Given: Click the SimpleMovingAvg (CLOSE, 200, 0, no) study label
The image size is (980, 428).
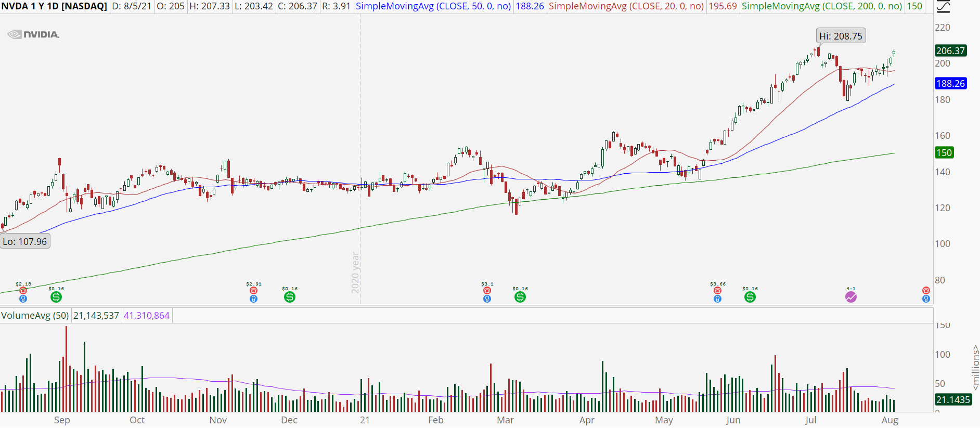Looking at the screenshot, I should 822,6.
